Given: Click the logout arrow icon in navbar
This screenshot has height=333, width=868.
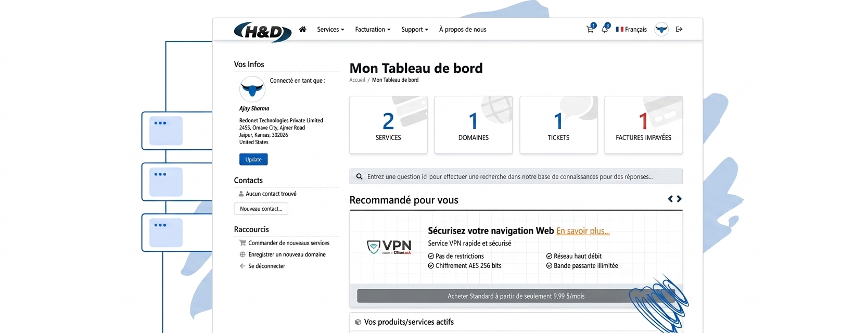Looking at the screenshot, I should click(679, 29).
